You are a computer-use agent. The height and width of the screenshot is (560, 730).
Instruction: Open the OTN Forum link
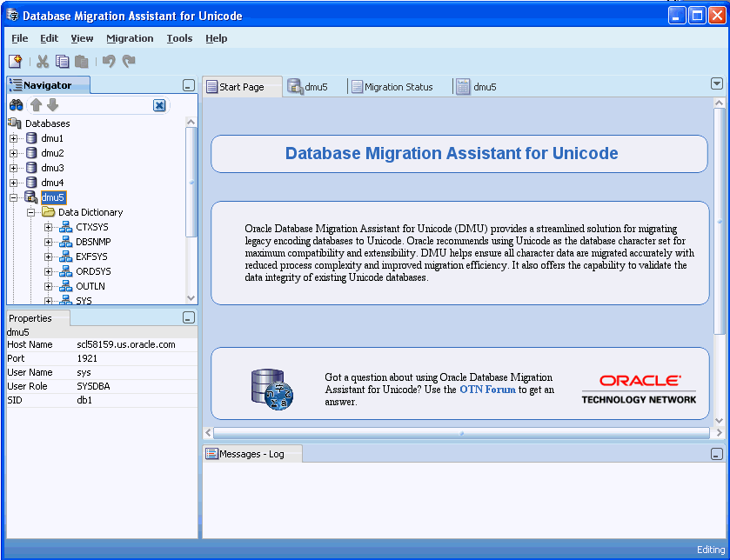point(487,390)
